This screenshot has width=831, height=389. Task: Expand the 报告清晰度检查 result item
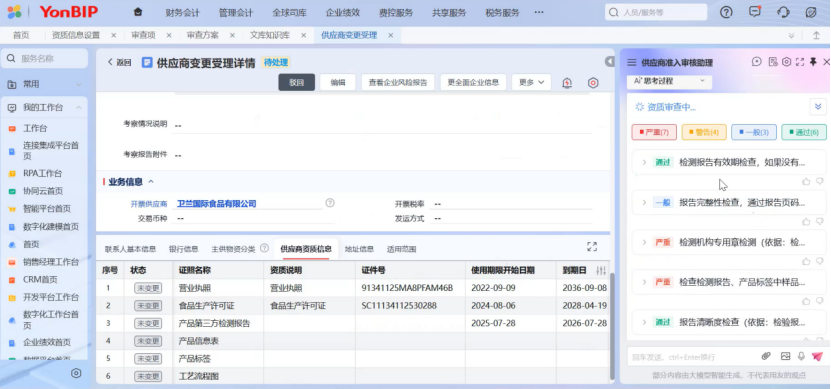[644, 322]
